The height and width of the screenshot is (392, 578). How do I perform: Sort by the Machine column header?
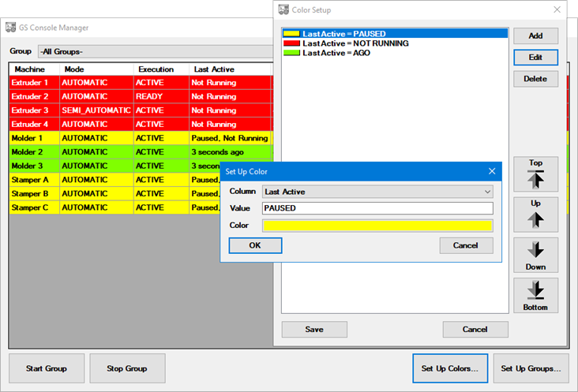[30, 69]
